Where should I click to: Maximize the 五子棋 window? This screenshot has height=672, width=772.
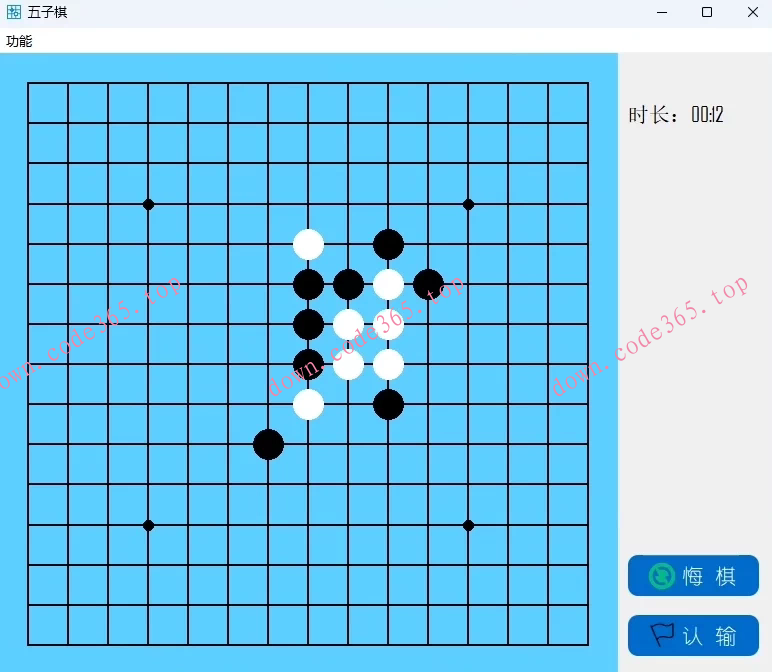(707, 12)
